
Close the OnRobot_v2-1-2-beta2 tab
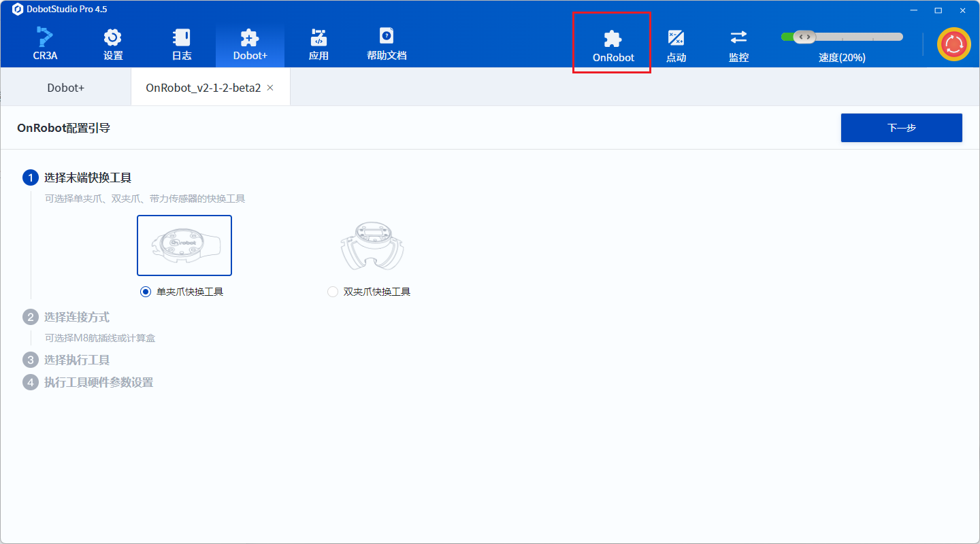point(270,88)
